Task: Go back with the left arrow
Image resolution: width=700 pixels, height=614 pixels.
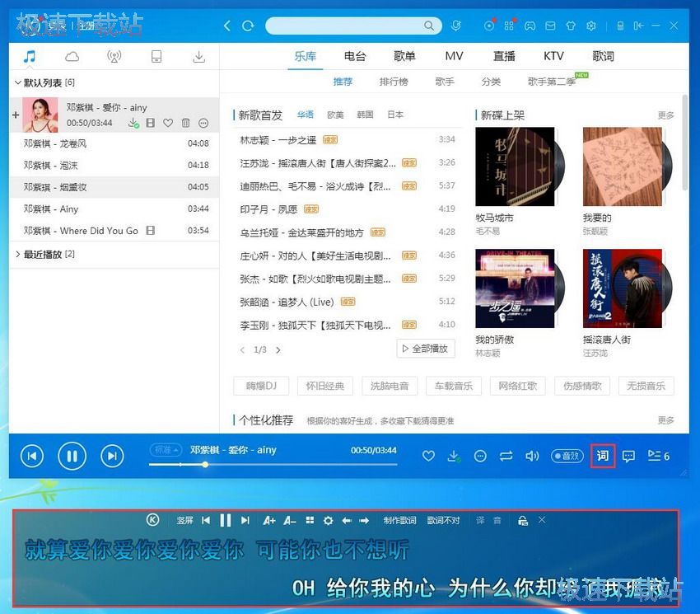Action: pos(227,26)
